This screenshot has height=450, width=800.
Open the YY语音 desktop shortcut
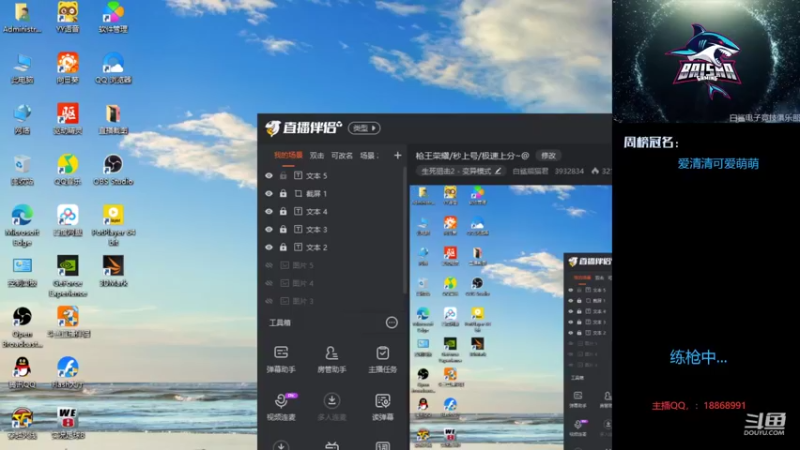67,16
